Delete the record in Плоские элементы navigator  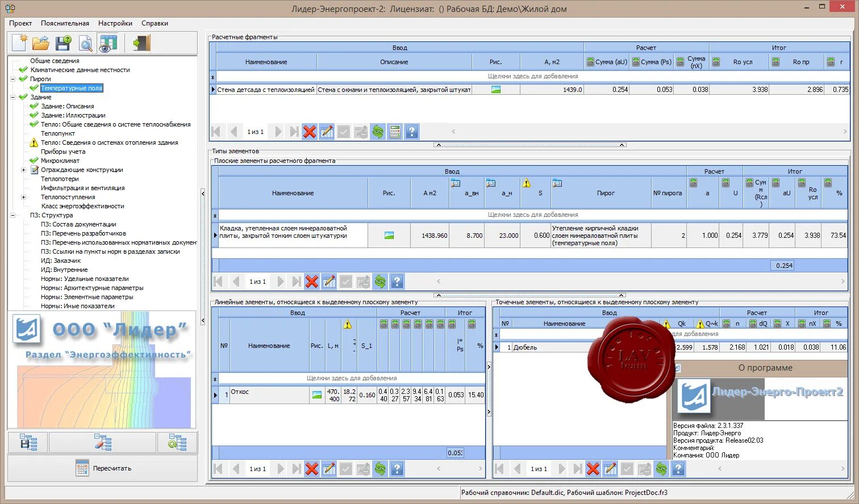tap(312, 282)
